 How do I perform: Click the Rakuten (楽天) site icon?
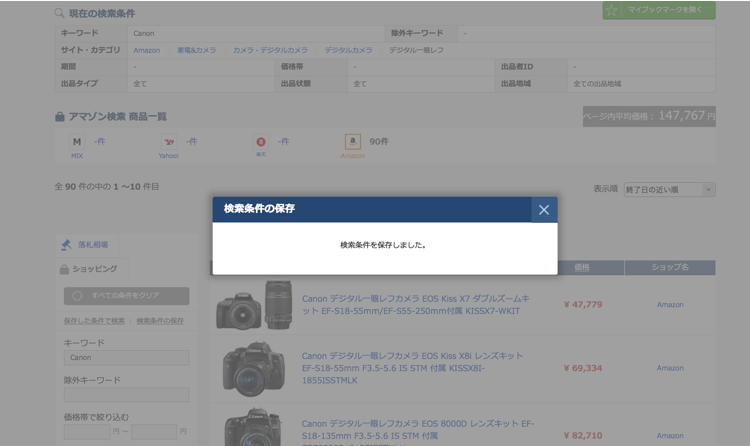pyautogui.click(x=261, y=143)
